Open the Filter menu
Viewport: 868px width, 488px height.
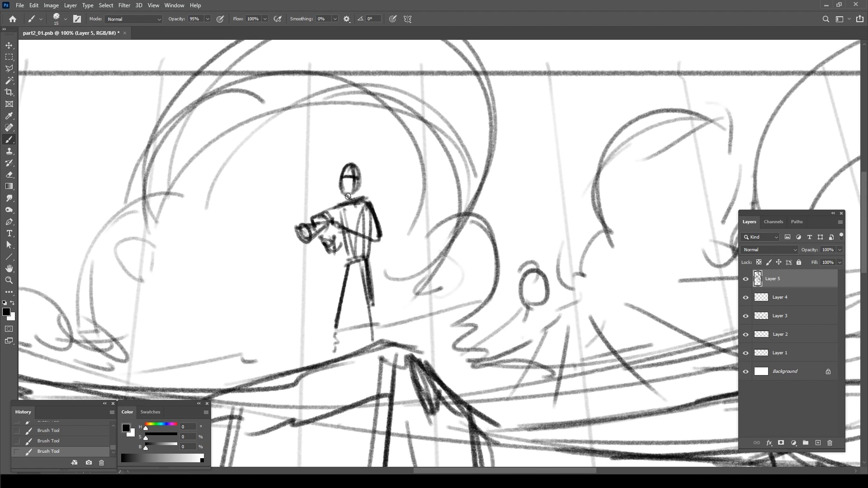tap(124, 5)
